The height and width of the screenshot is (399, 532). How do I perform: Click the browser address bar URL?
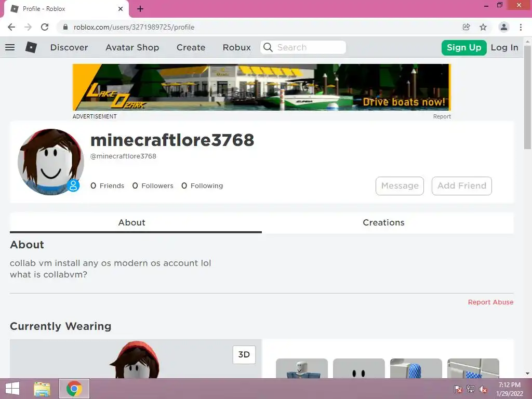click(x=134, y=27)
